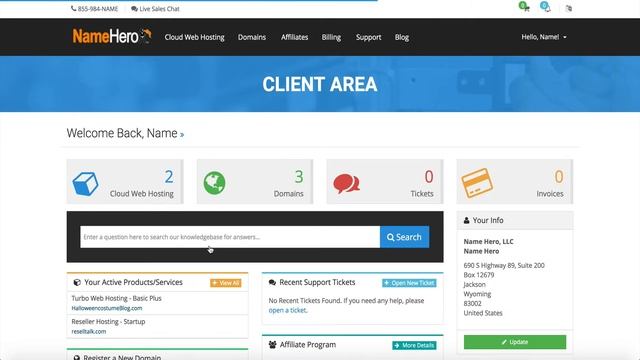This screenshot has width=640, height=360.
Task: Click the Search knowledgebase button
Action: [404, 237]
